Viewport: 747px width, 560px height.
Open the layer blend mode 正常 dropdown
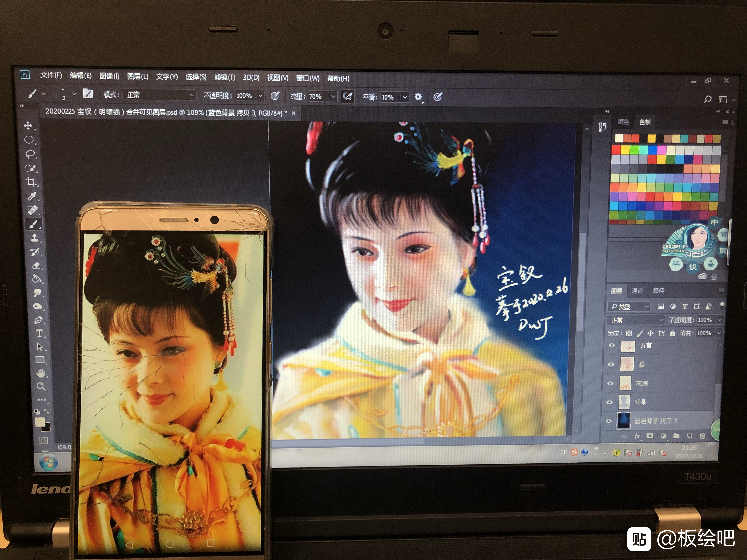coord(636,320)
